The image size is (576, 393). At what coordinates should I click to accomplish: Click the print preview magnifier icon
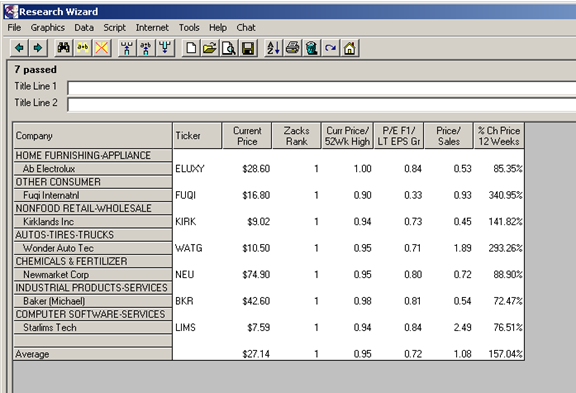[228, 48]
